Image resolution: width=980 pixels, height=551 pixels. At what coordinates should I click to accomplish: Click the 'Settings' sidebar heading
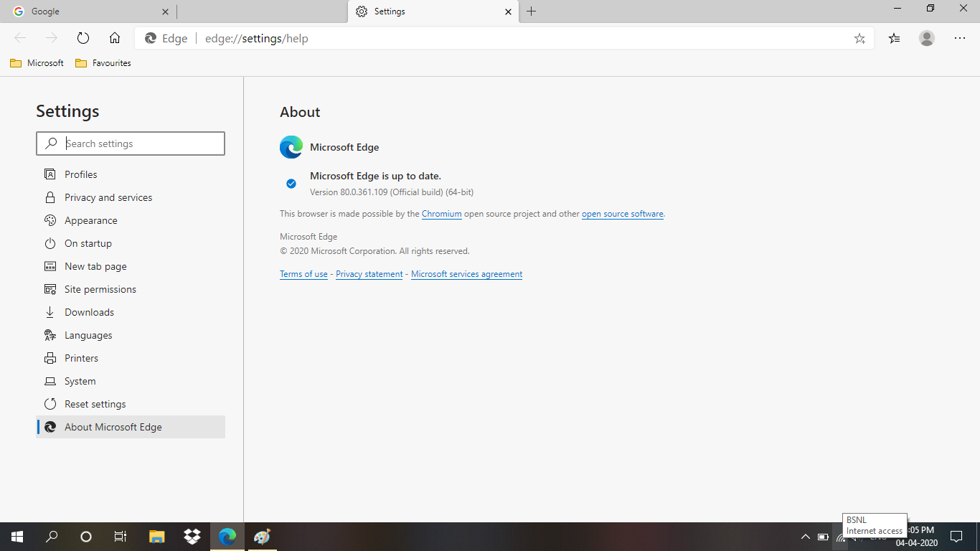click(67, 111)
